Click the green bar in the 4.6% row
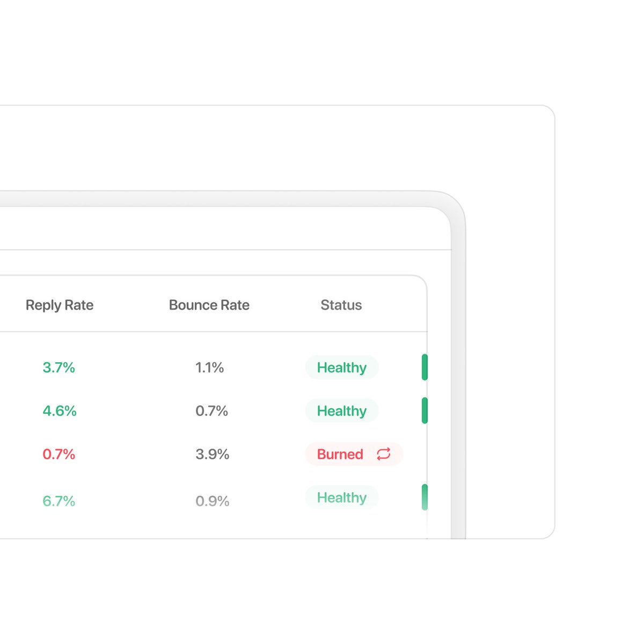The height and width of the screenshot is (644, 644). (x=425, y=411)
